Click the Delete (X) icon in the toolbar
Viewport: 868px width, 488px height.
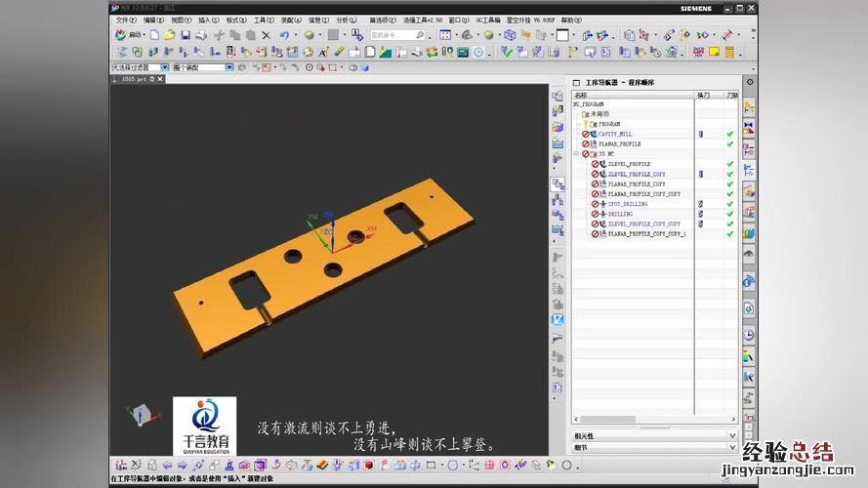tap(266, 35)
